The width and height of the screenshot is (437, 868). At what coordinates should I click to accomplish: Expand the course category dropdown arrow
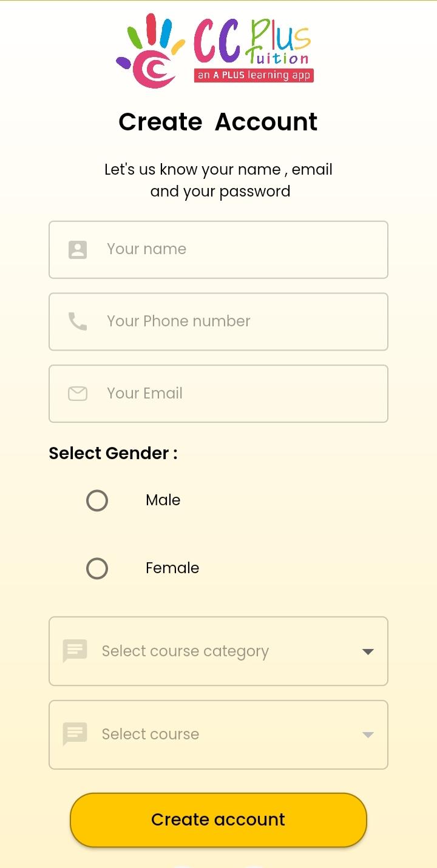(367, 651)
